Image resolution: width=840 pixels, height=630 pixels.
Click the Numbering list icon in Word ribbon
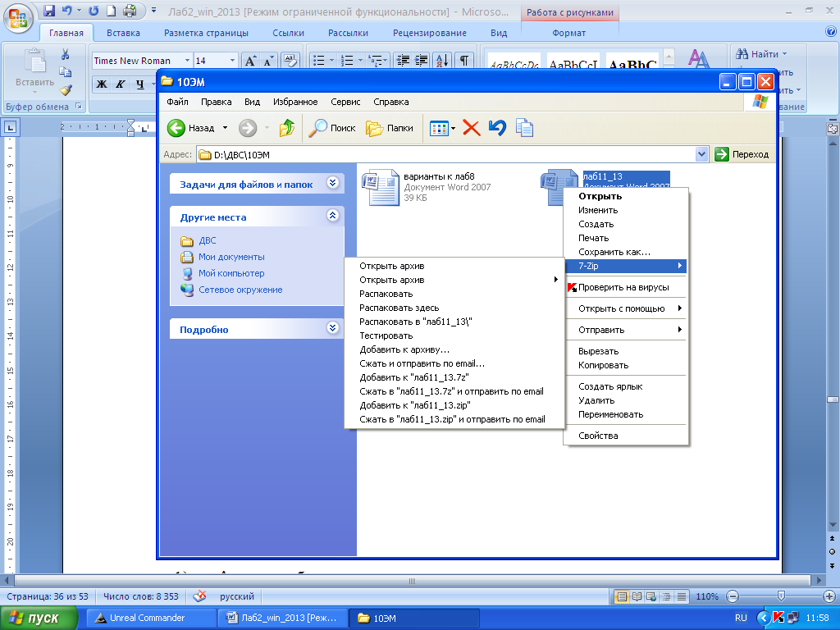(x=347, y=61)
